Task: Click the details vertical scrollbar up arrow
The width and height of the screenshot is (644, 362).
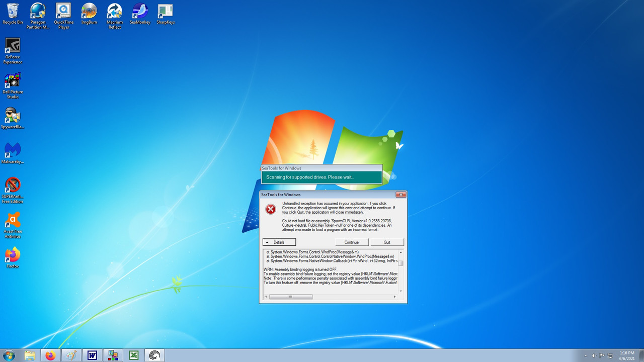Action: tap(401, 252)
